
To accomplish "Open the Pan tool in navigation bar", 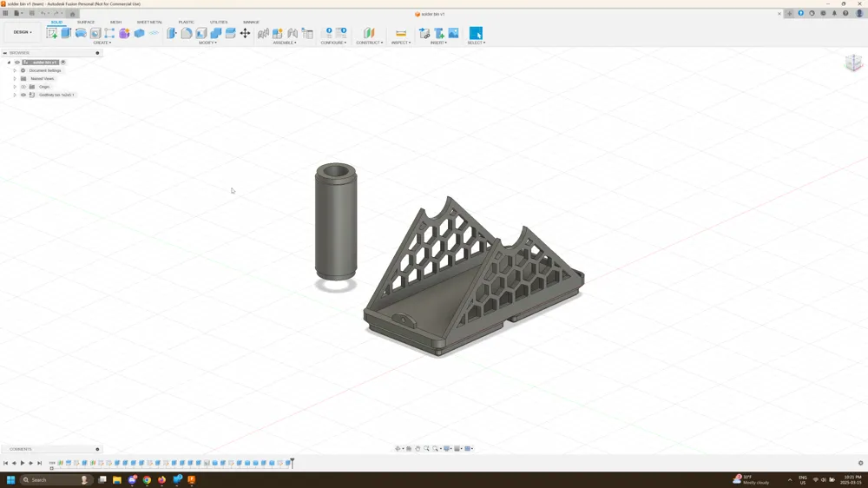I will [418, 449].
